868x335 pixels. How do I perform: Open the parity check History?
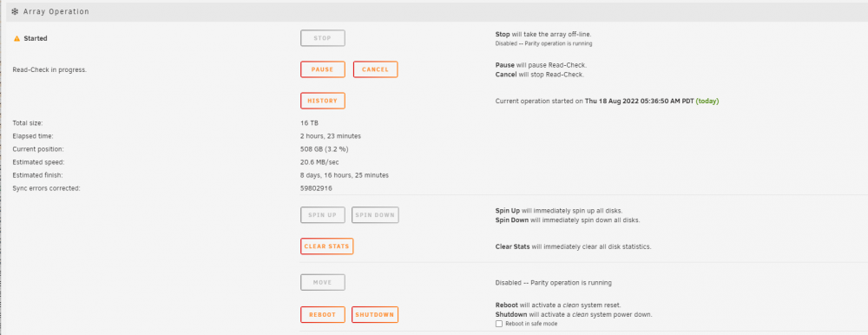323,101
